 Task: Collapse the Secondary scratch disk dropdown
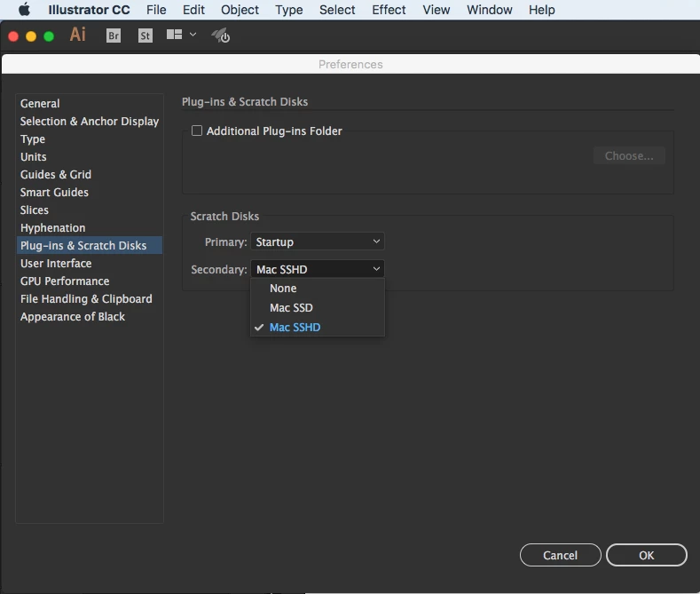pyautogui.click(x=318, y=269)
